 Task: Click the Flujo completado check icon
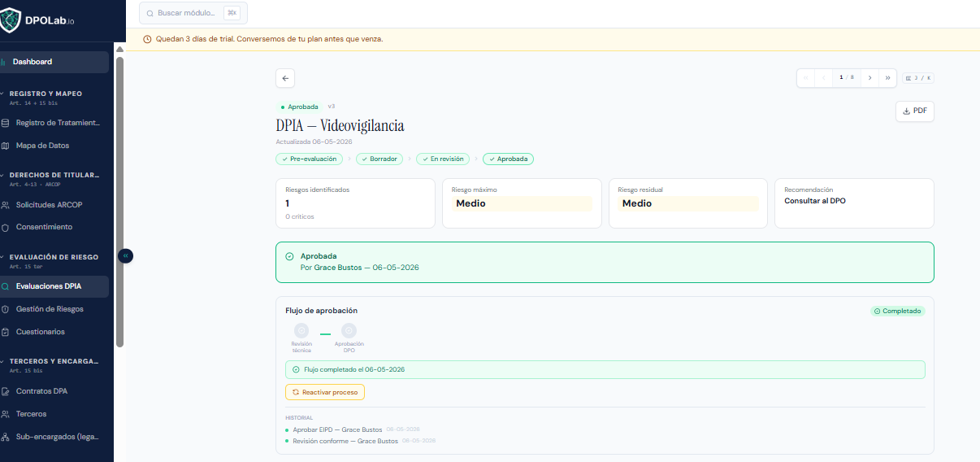(296, 369)
